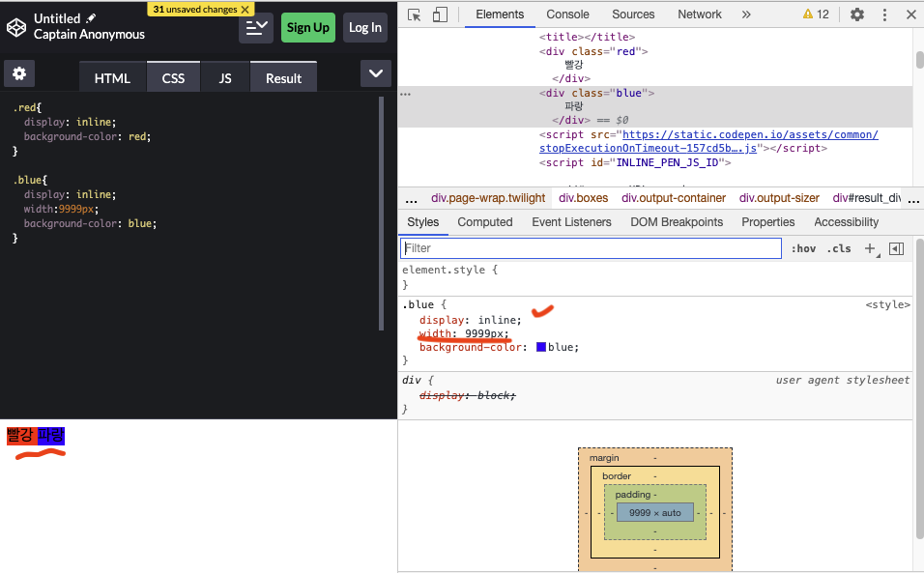Click the green Sign Up button

(307, 27)
